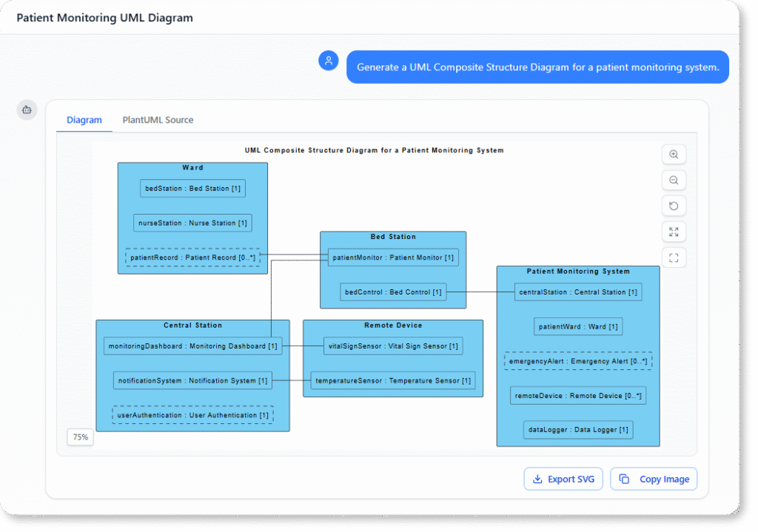Screen dimensions: 758x532
Task: Expand the diagram to fullscreen
Action: (673, 232)
